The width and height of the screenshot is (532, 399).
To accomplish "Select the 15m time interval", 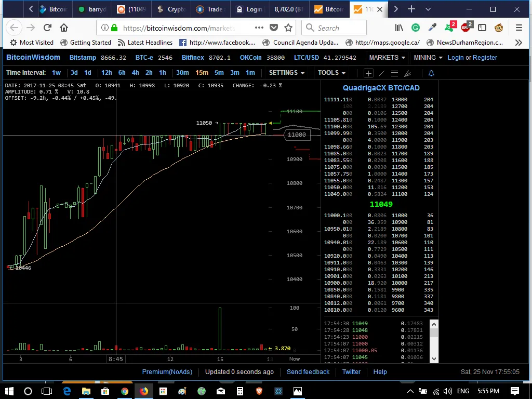I will (202, 73).
